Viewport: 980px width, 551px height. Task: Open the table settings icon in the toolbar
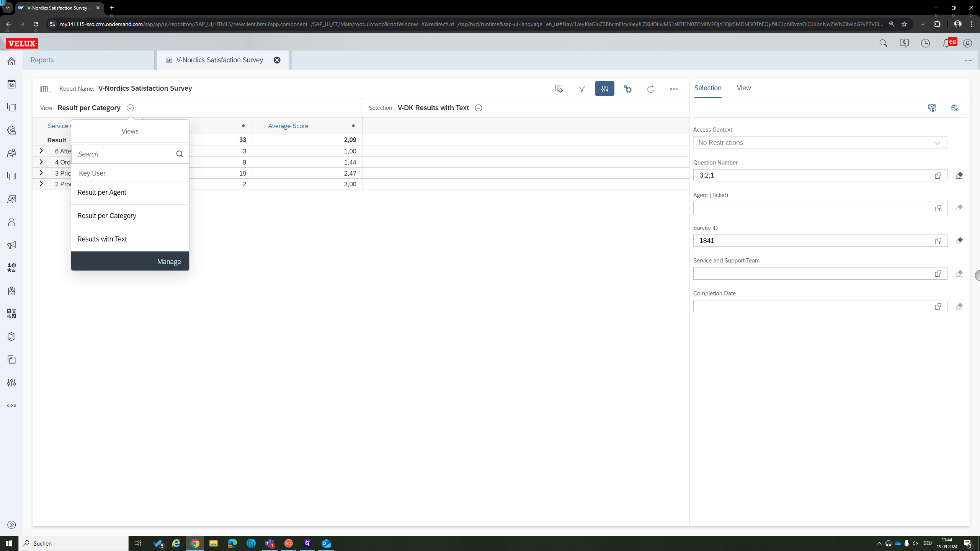(559, 89)
